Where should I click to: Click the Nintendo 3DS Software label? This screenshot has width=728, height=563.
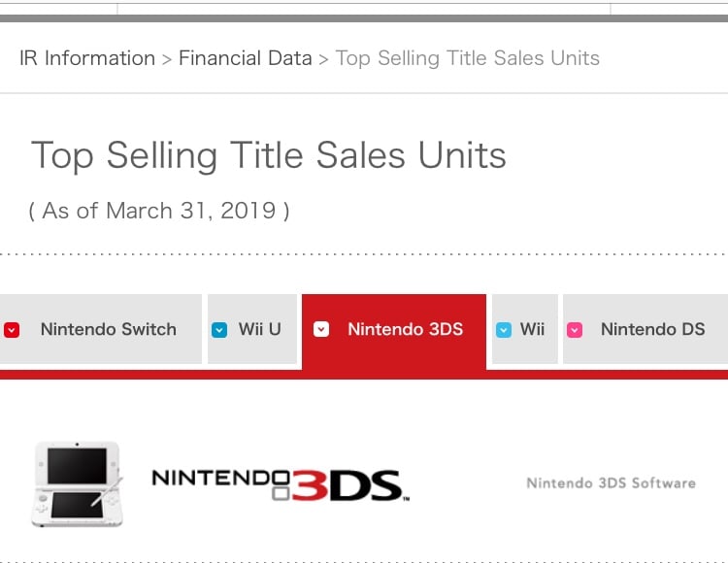(x=611, y=482)
